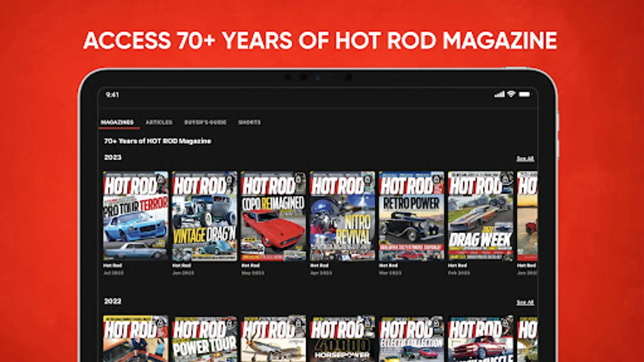The height and width of the screenshot is (362, 644).
Task: Select the Shorts tab
Action: pos(249,122)
